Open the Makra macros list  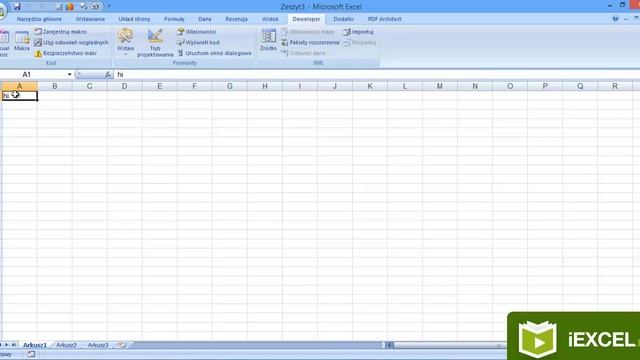pos(22,40)
